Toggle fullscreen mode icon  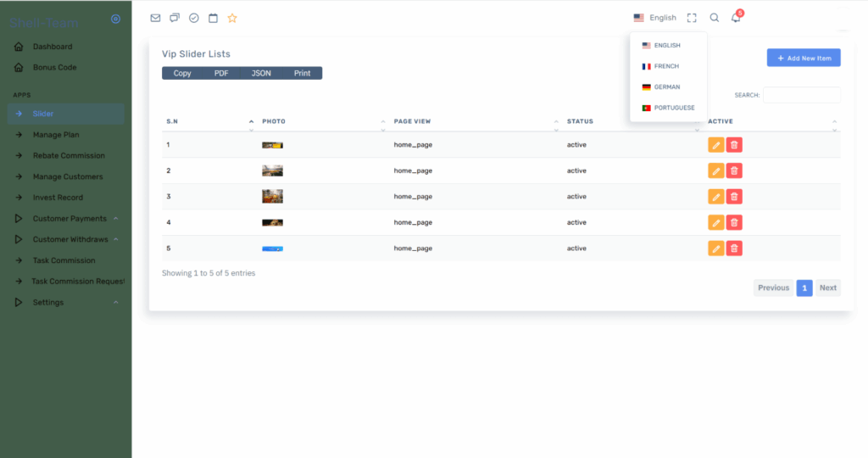coord(692,18)
